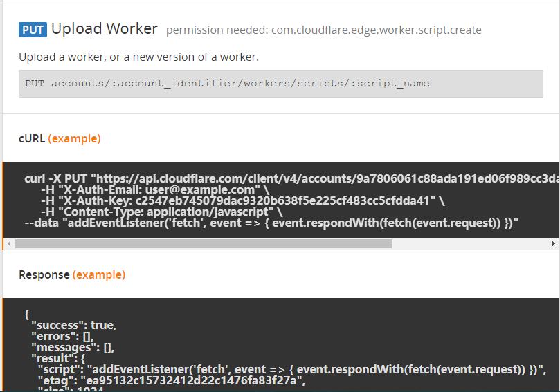This screenshot has width=560, height=392.
Task: Click the Response heading label
Action: tap(44, 275)
